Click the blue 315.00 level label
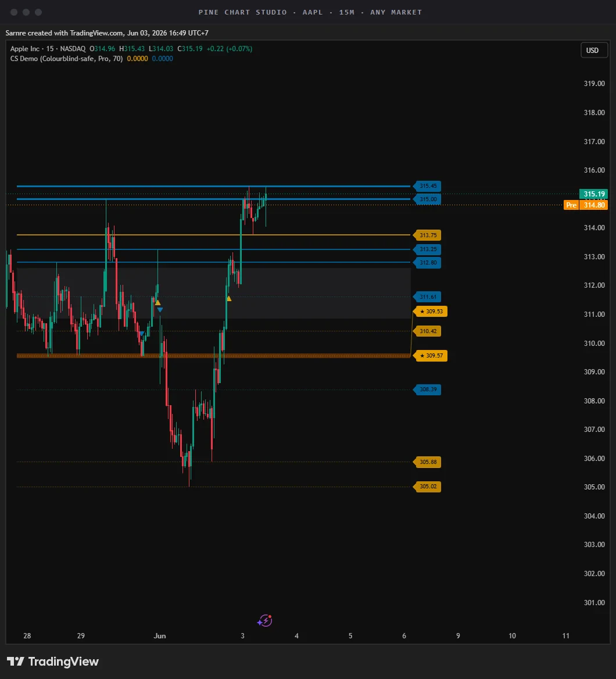The image size is (616, 679). 427,199
